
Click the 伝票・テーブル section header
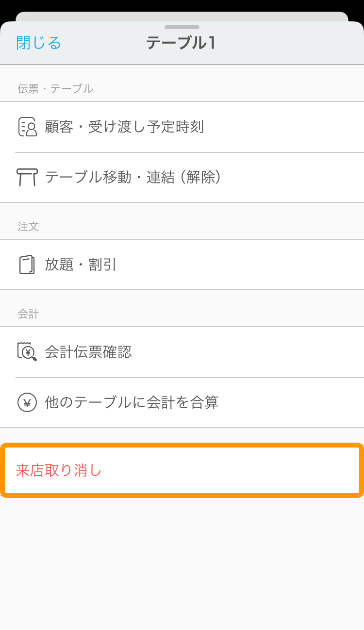(x=56, y=88)
